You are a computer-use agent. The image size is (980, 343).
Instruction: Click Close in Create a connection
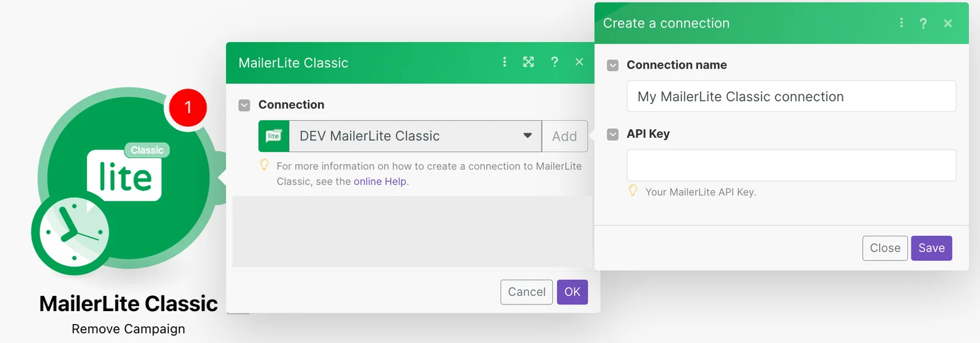click(x=885, y=248)
